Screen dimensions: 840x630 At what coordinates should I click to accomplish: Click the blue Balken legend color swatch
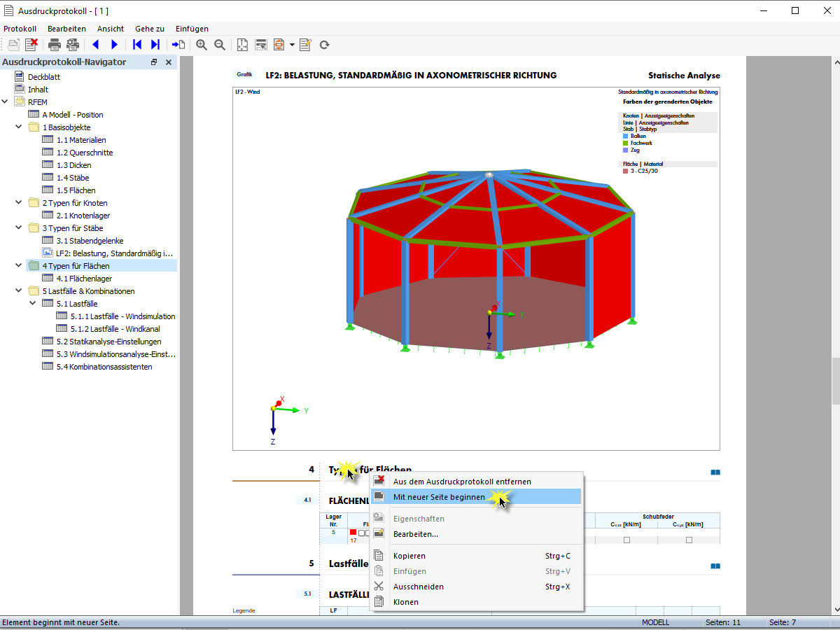click(626, 136)
